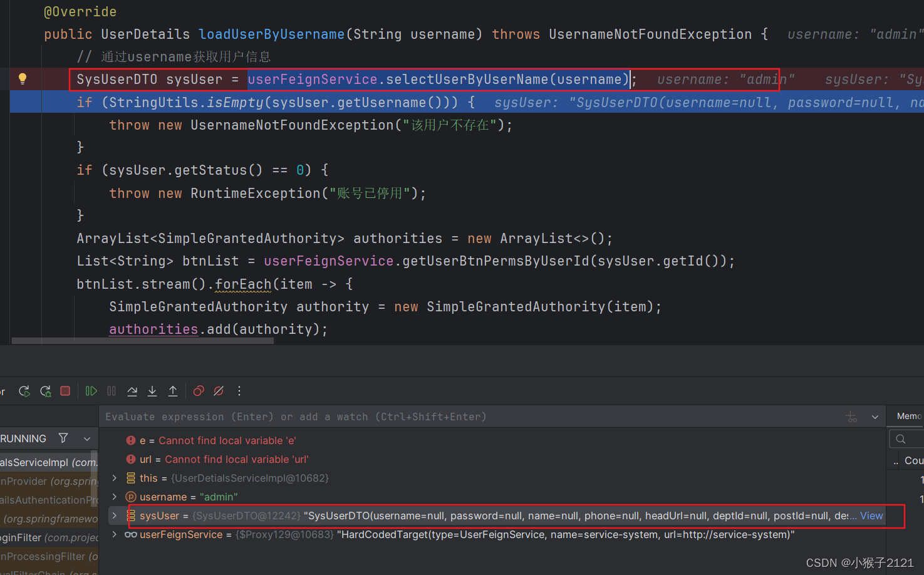This screenshot has height=575, width=924.
Task: Open View Breakpoints dialog icon
Action: 199,391
